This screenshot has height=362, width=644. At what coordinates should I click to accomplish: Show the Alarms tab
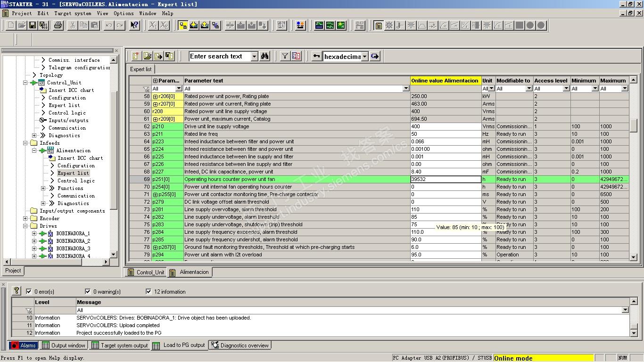(x=24, y=345)
